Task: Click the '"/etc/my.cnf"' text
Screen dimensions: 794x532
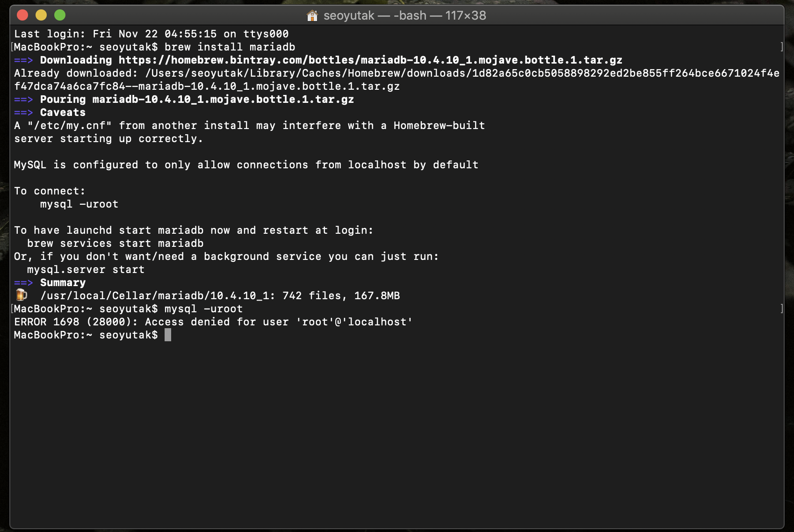Action: 70,126
